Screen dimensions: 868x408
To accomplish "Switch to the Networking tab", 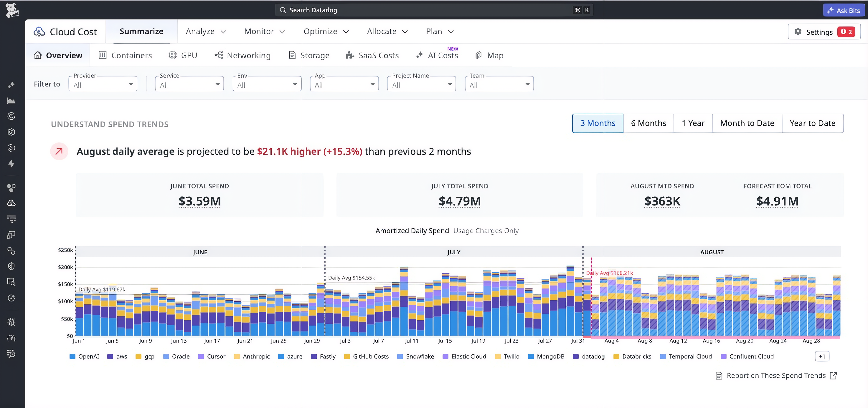I will pos(242,55).
